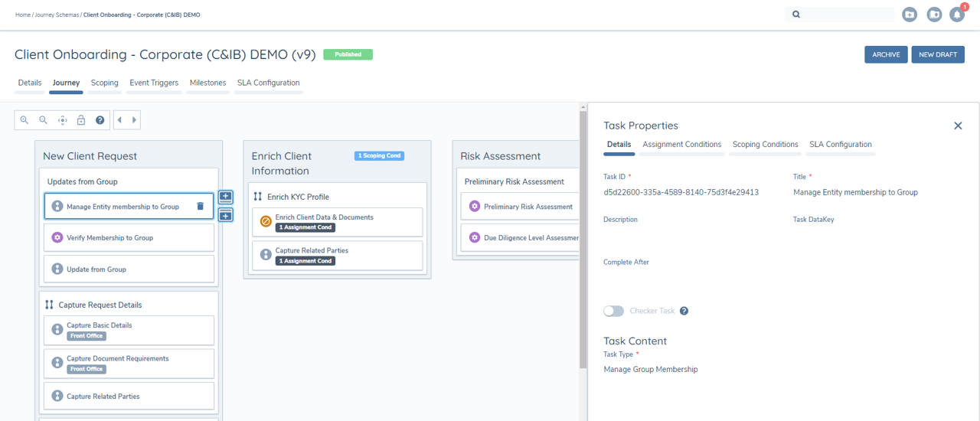
Task: Click the Capture Basic Details person icon
Action: coord(57,330)
